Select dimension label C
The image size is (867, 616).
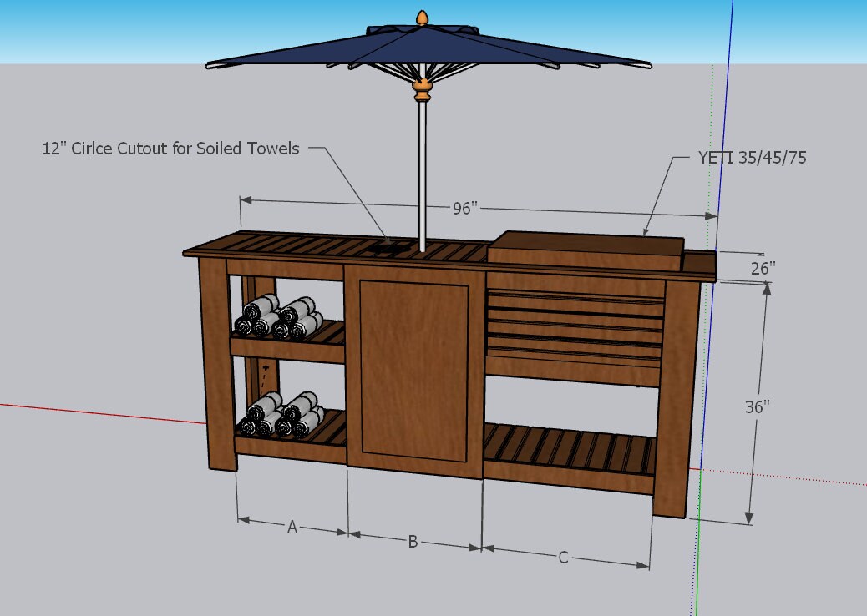(563, 558)
